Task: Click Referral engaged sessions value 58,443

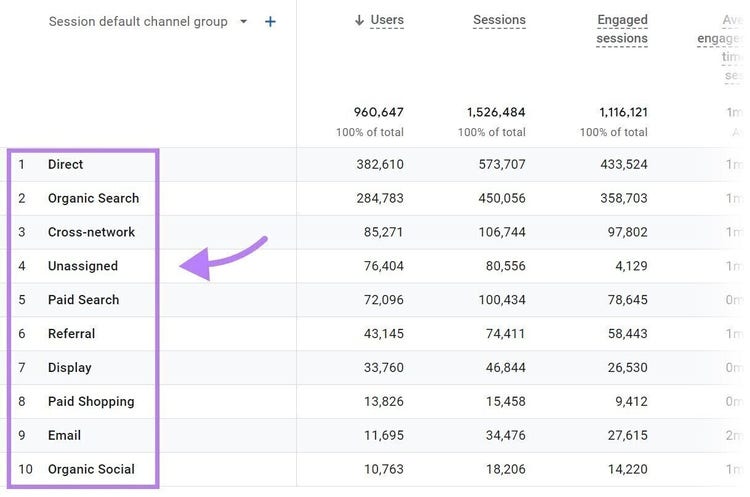Action: (x=628, y=333)
